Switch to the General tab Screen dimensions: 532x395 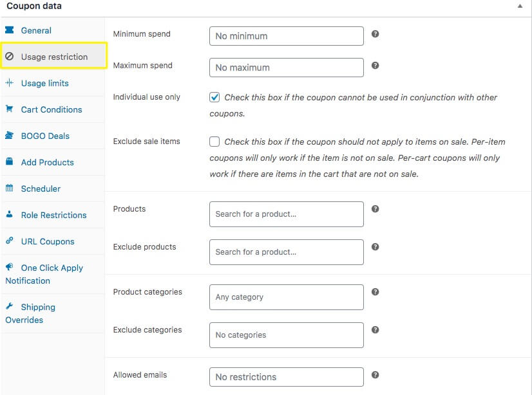click(x=36, y=30)
